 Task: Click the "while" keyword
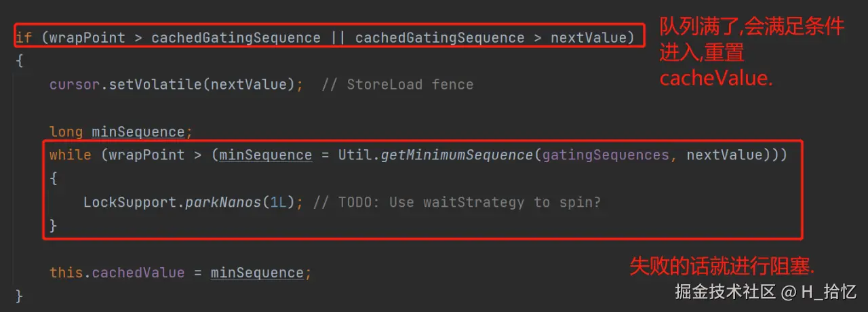point(70,155)
